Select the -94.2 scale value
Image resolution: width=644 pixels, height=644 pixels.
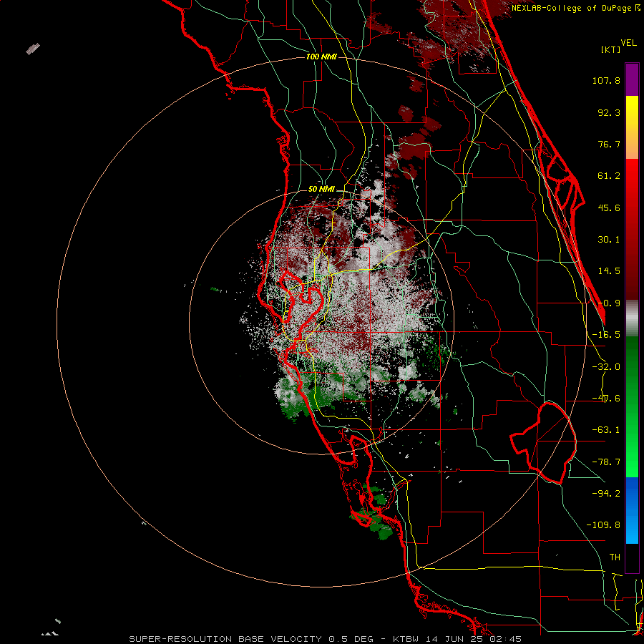coord(606,493)
